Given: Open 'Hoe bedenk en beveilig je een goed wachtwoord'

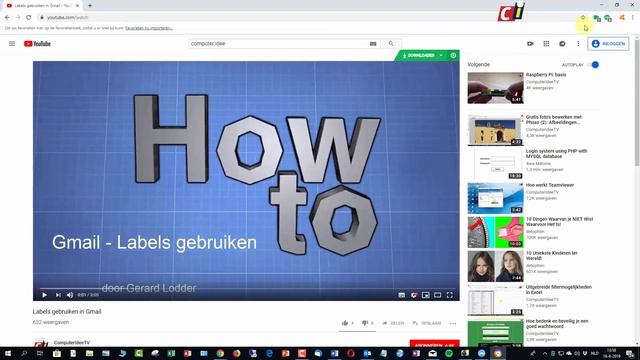Looking at the screenshot, I should [x=557, y=324].
